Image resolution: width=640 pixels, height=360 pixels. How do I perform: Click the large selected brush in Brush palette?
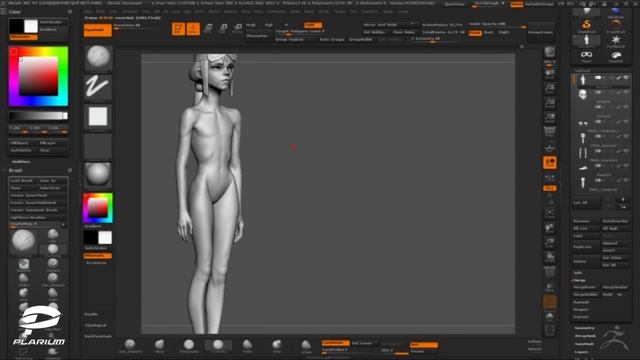tap(24, 241)
